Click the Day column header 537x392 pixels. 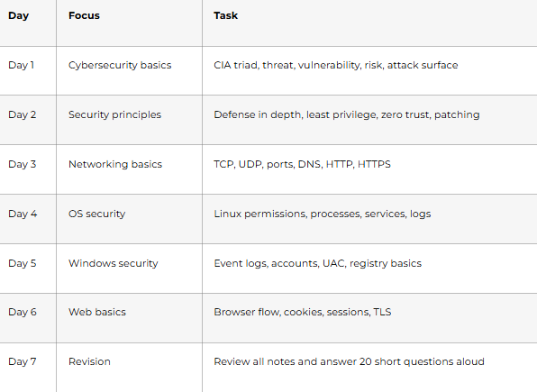coord(19,15)
